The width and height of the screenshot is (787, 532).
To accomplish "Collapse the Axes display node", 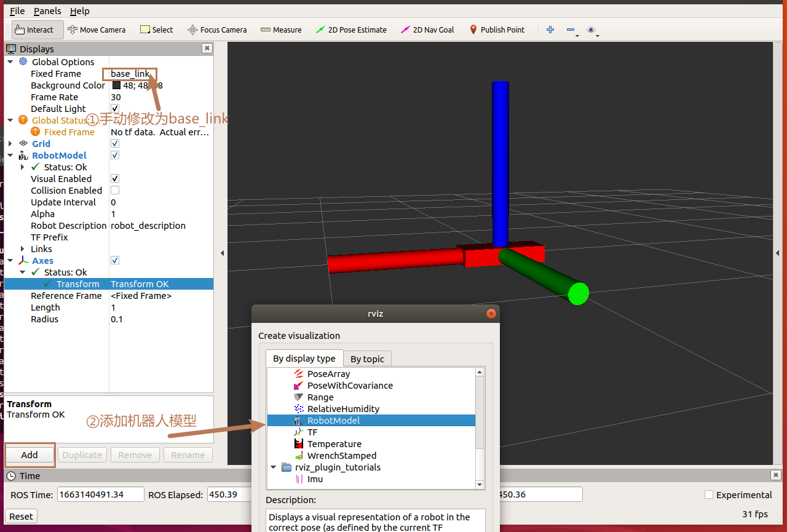I will click(x=10, y=261).
